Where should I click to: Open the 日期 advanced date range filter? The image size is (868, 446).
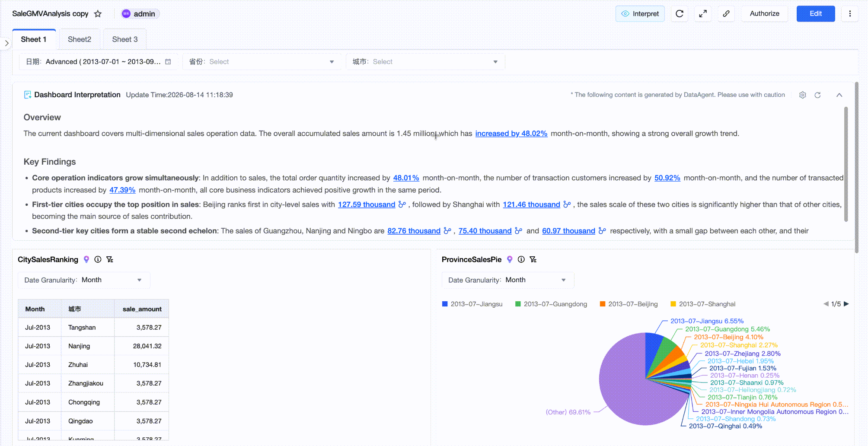coord(98,62)
